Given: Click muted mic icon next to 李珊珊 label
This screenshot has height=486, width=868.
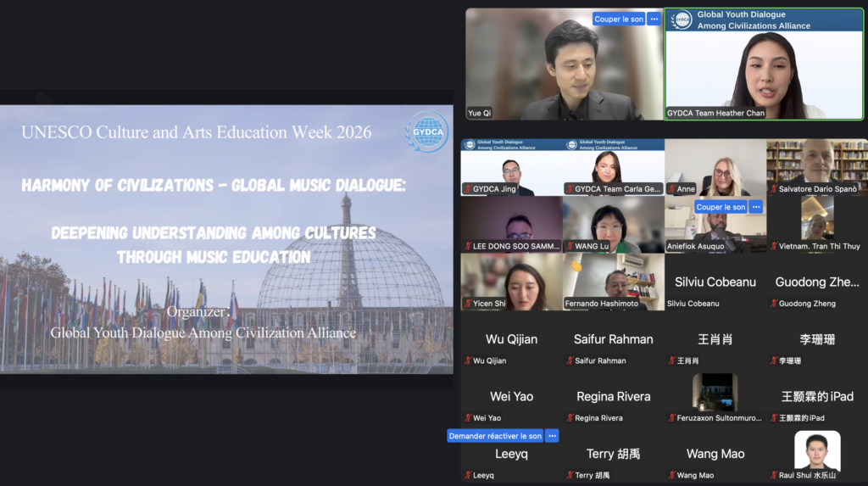Looking at the screenshot, I should [773, 360].
